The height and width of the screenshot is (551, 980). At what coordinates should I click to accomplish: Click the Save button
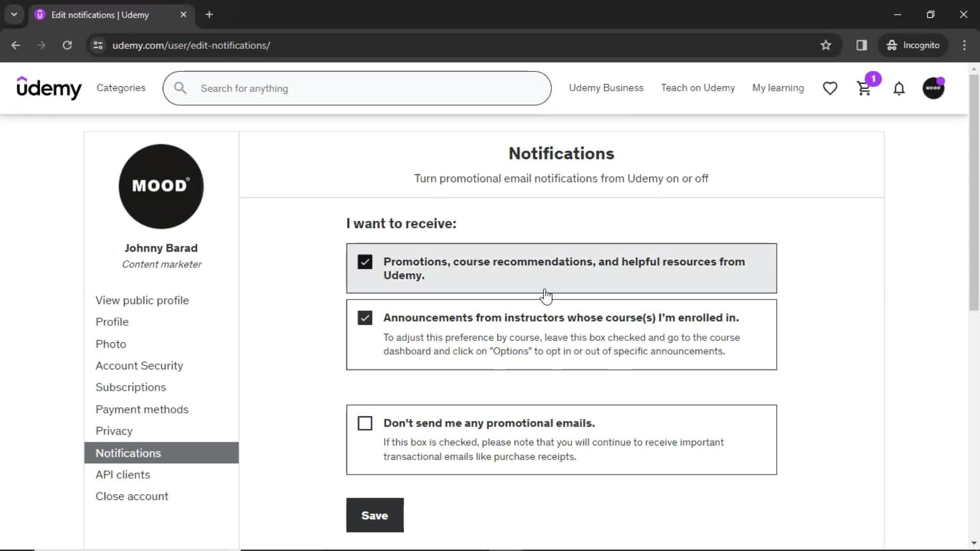[x=376, y=515]
